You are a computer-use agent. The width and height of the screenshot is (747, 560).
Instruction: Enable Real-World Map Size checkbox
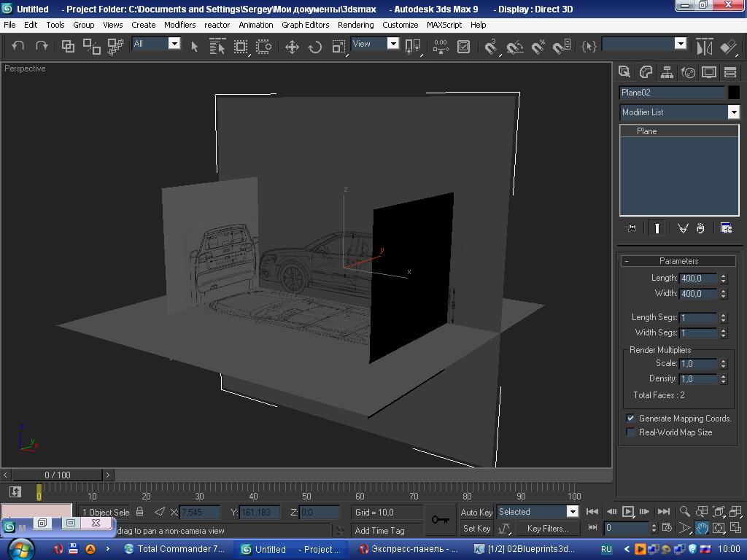(631, 432)
